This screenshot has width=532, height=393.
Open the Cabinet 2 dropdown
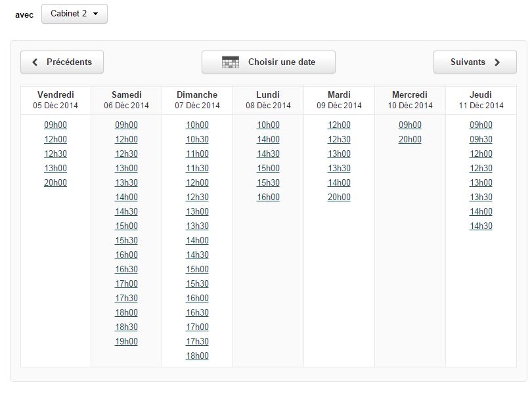(74, 14)
